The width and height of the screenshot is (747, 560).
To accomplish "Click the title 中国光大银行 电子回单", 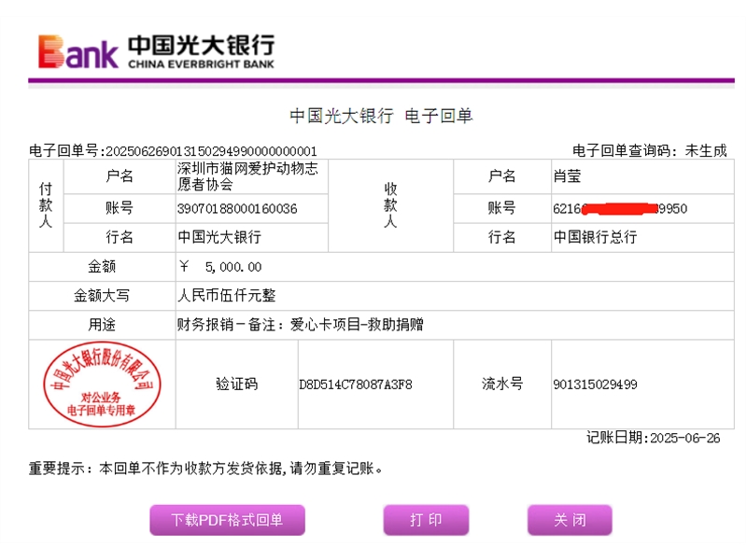I will point(381,116).
